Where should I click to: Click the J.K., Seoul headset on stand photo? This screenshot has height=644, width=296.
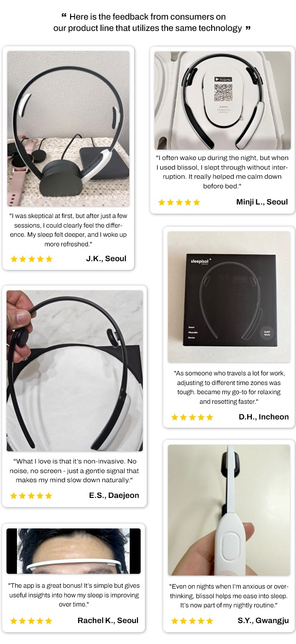coord(68,129)
